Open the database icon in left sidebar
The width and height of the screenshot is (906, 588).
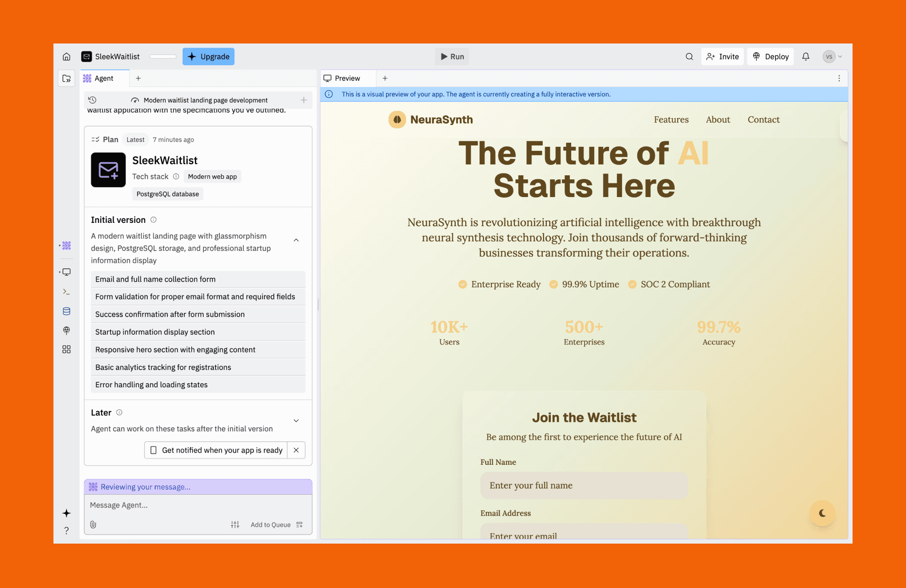[67, 311]
